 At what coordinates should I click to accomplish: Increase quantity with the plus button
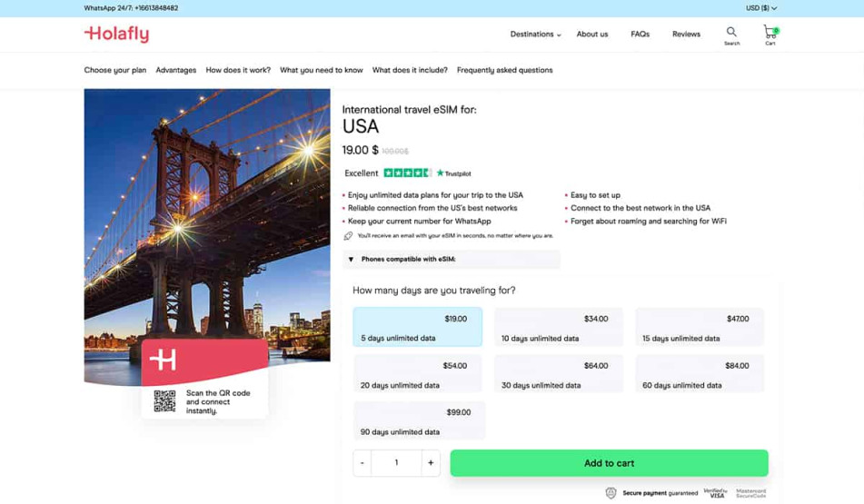tap(431, 462)
